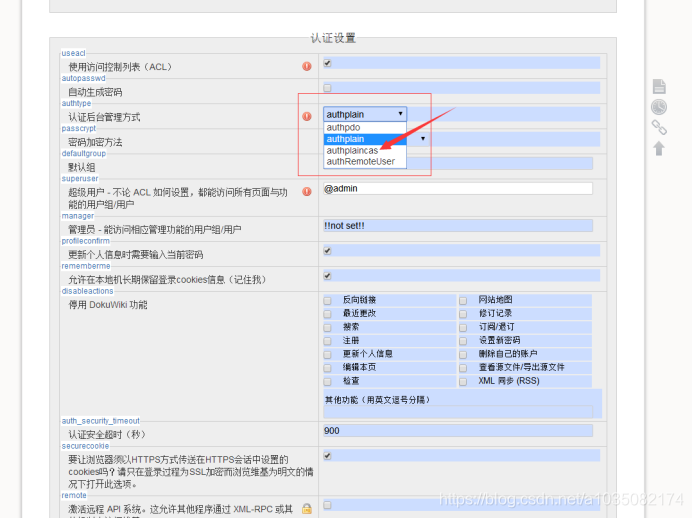
Task: Focus the manager !!not set!! input field
Action: [x=458, y=226]
